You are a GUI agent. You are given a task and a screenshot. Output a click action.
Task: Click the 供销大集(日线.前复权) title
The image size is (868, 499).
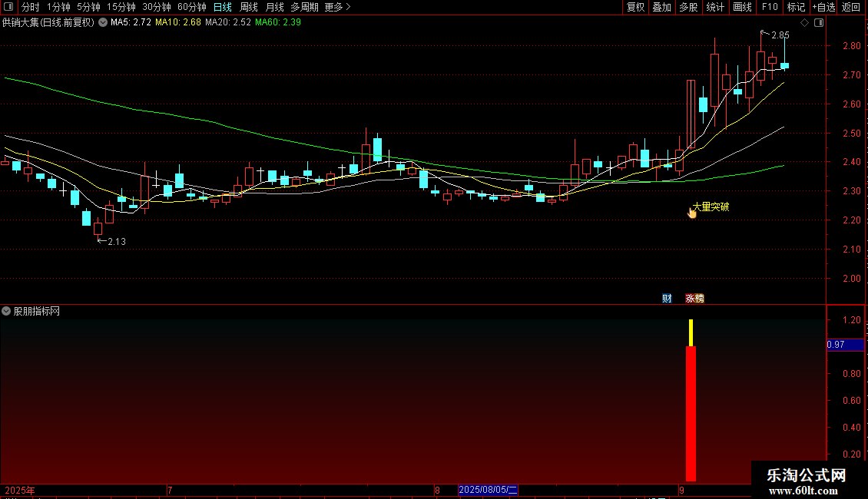(48, 23)
